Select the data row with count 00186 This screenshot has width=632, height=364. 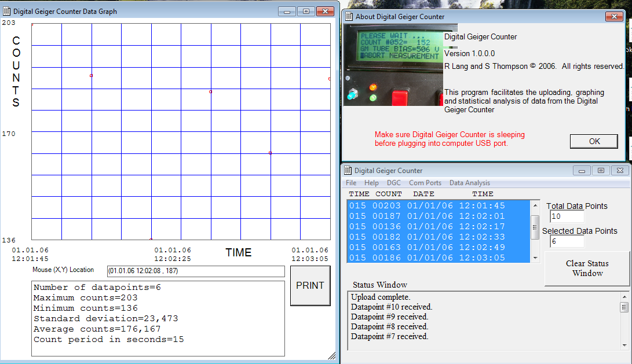[439, 258]
